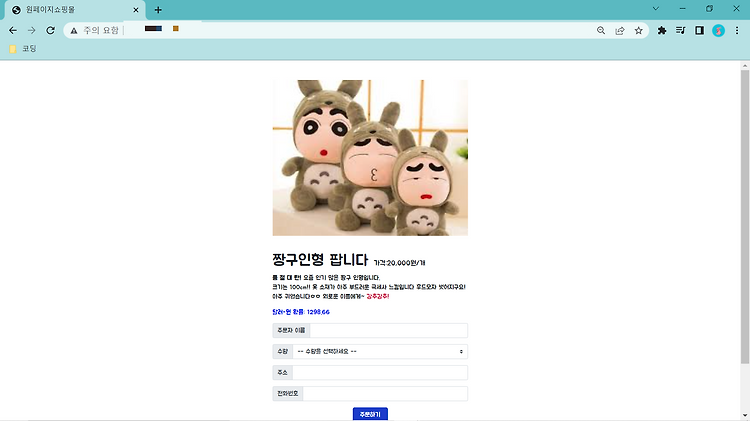The width and height of the screenshot is (750, 421).
Task: Open tab search chevron in title bar
Action: (x=656, y=9)
